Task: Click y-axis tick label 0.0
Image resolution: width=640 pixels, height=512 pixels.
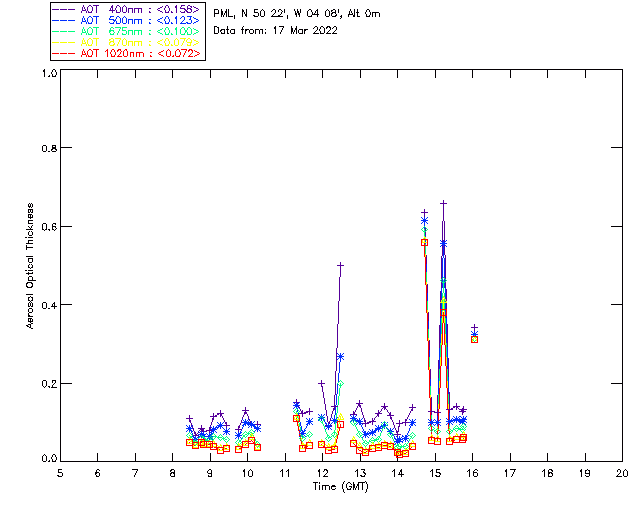Action: tap(49, 459)
